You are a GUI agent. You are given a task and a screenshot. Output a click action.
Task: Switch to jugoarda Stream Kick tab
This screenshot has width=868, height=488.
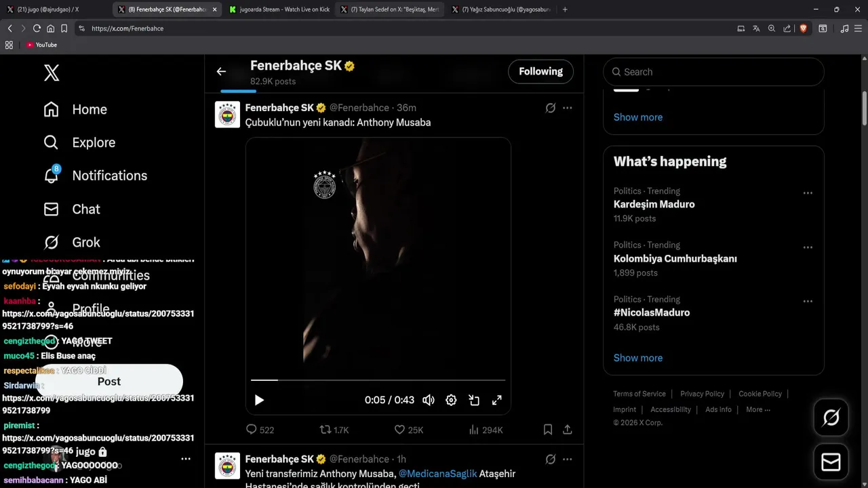[279, 9]
